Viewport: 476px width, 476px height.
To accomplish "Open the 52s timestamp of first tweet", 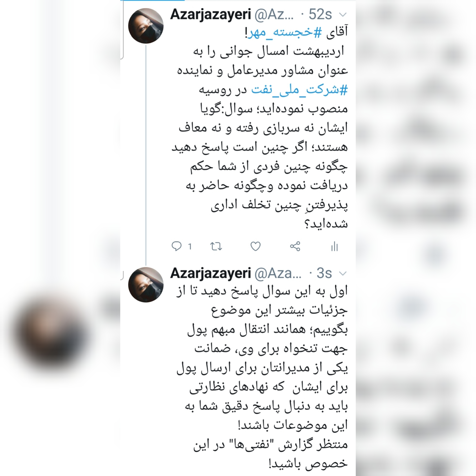I will pos(320,14).
